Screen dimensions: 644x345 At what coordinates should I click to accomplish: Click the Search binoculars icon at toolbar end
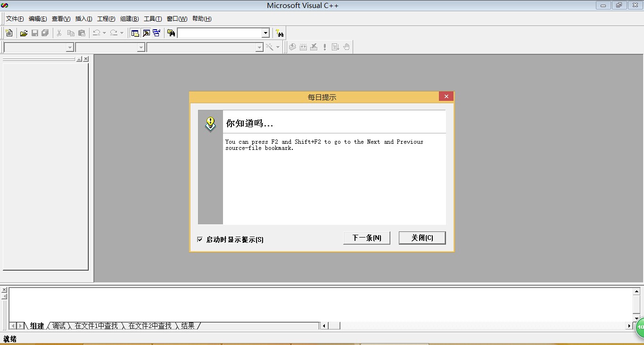pyautogui.click(x=280, y=33)
